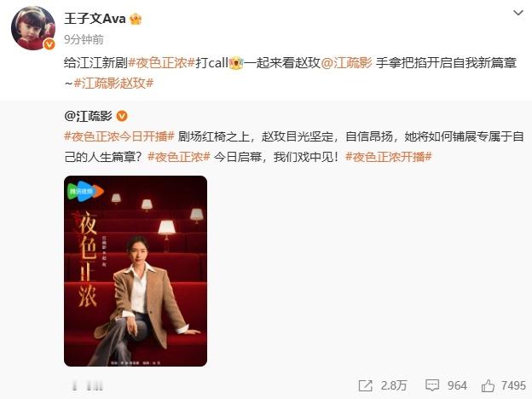Click the 2.8万 repost count
The height and width of the screenshot is (399, 532).
pyautogui.click(x=394, y=385)
